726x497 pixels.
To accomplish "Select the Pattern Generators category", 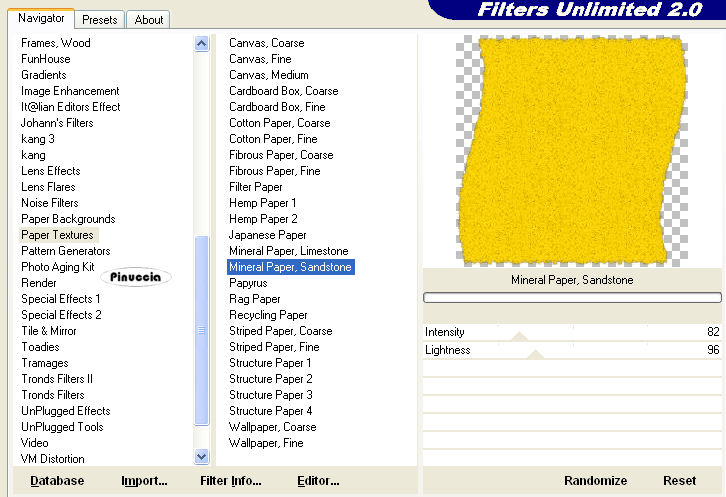I will (x=66, y=251).
